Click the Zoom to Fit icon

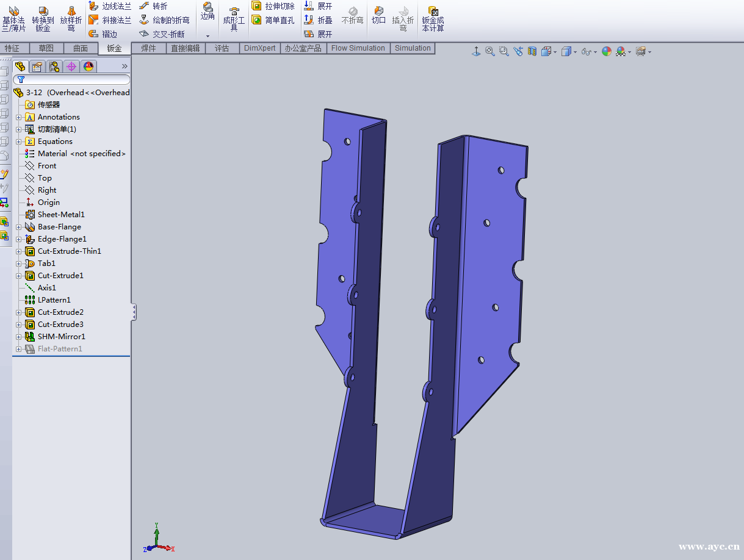pyautogui.click(x=489, y=51)
